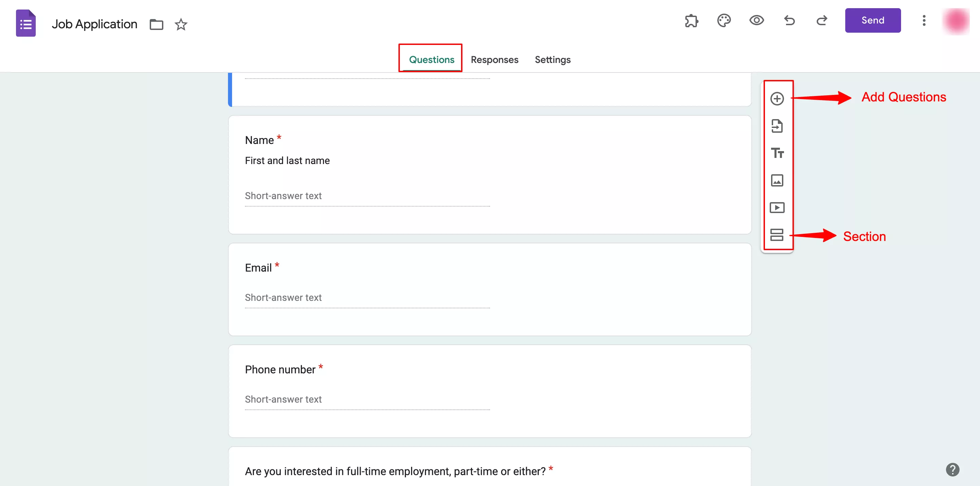The image size is (980, 486).
Task: Add a video to the form
Action: [778, 207]
